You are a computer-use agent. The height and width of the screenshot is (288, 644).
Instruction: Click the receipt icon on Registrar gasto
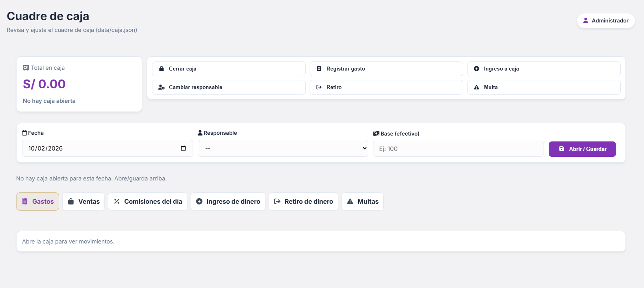coord(319,69)
